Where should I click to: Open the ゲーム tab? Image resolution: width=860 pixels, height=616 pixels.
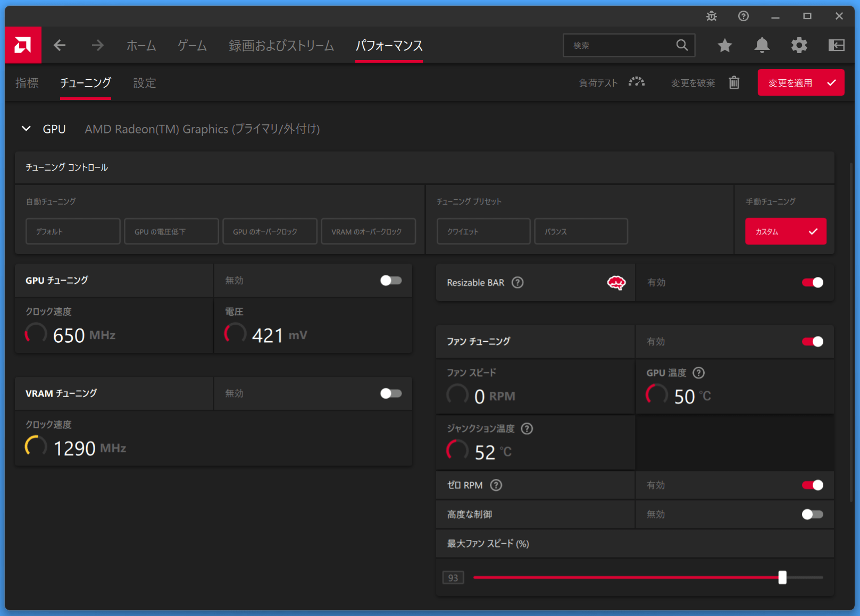click(192, 46)
